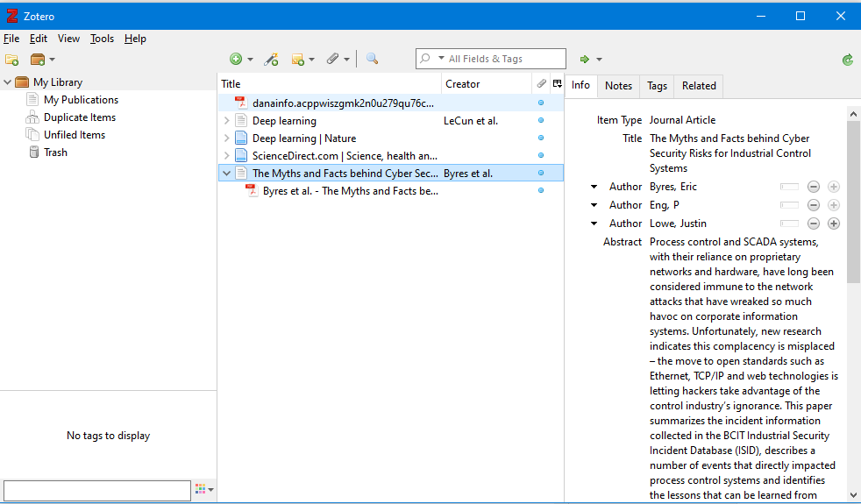This screenshot has width=861, height=504.
Task: Switch to Notes tab
Action: (x=618, y=86)
